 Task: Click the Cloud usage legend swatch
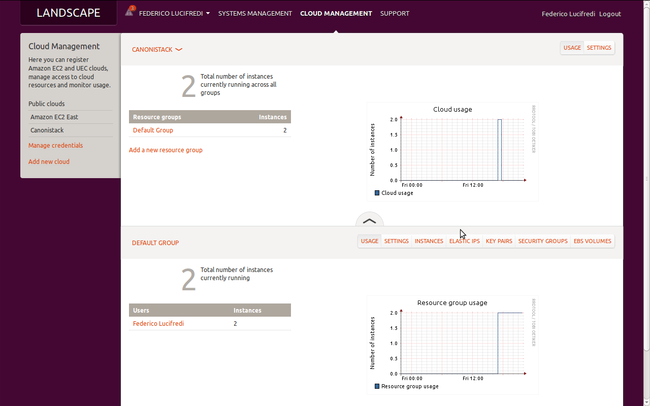tap(377, 193)
